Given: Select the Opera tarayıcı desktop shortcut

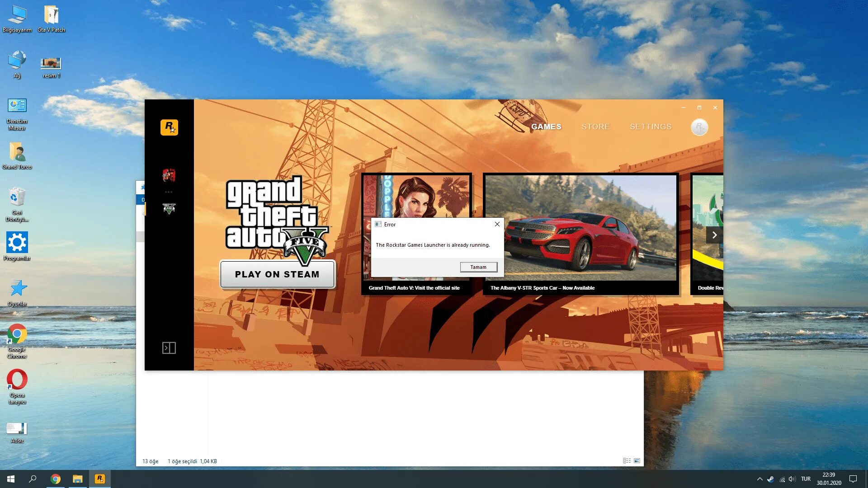Looking at the screenshot, I should pos(17,387).
